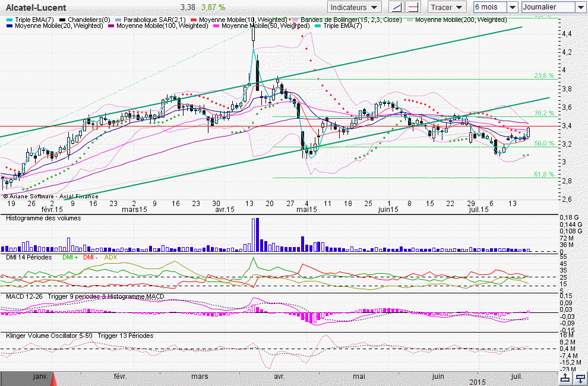Click the 4,4 price axis label

coord(567,34)
